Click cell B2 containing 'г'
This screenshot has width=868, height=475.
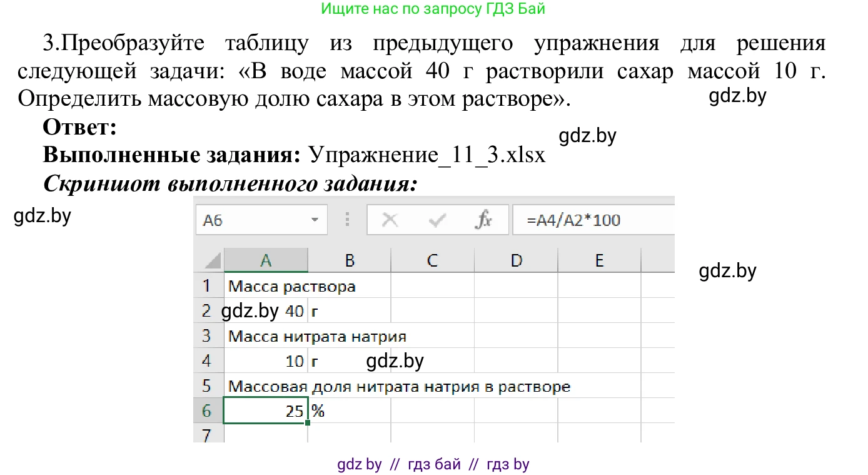click(350, 310)
